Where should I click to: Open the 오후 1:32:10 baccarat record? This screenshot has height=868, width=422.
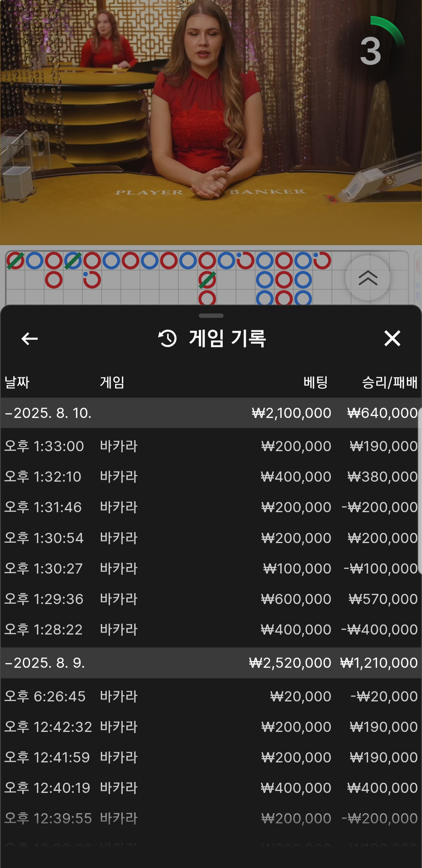(x=211, y=477)
